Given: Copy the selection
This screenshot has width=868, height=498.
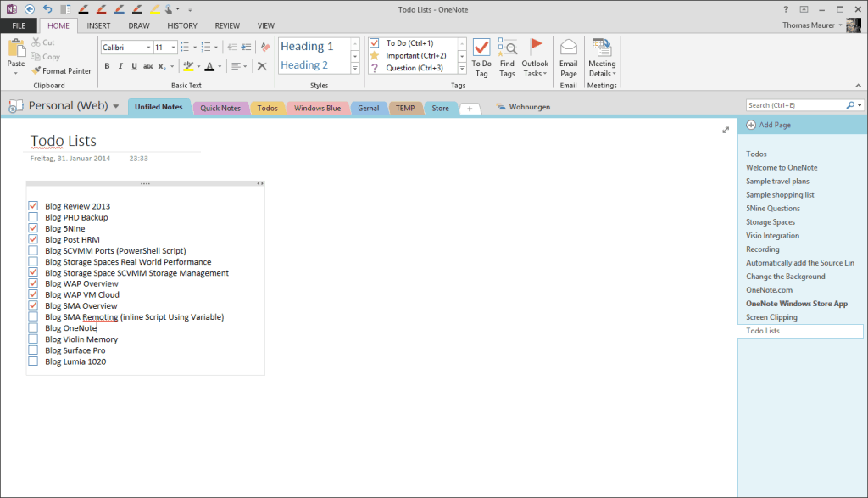Looking at the screenshot, I should coord(46,57).
